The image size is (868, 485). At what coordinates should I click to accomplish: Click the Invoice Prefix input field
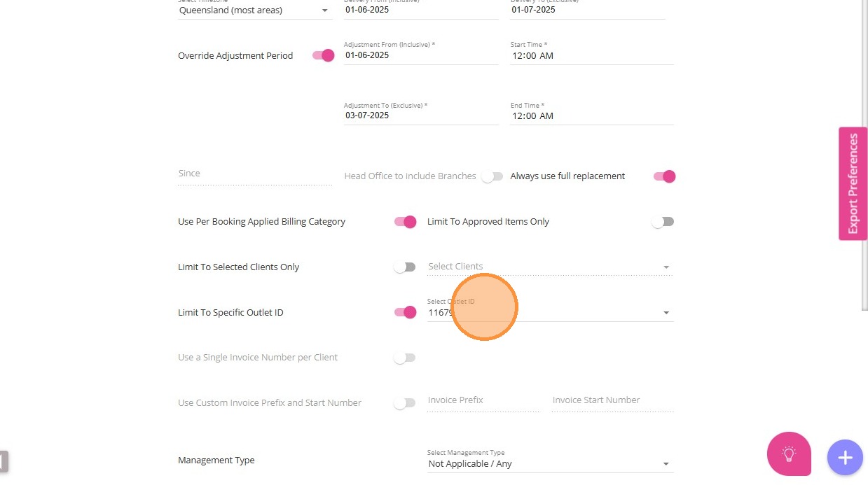click(x=482, y=400)
